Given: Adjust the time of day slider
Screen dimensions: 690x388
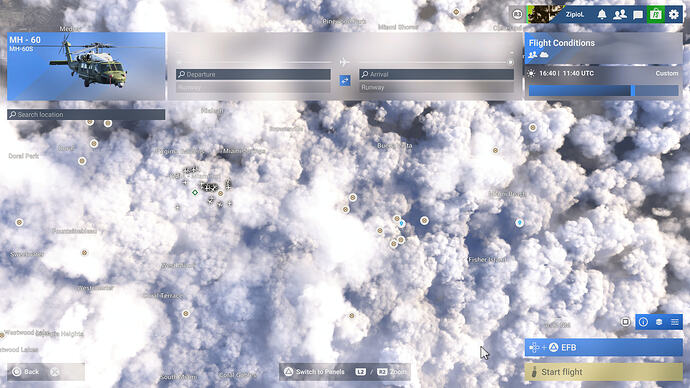Looking at the screenshot, I should [603, 91].
